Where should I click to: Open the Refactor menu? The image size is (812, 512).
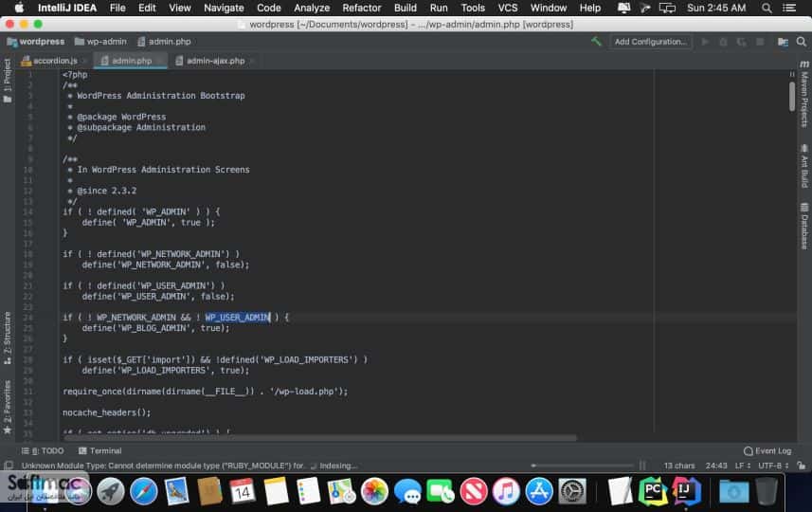click(361, 8)
